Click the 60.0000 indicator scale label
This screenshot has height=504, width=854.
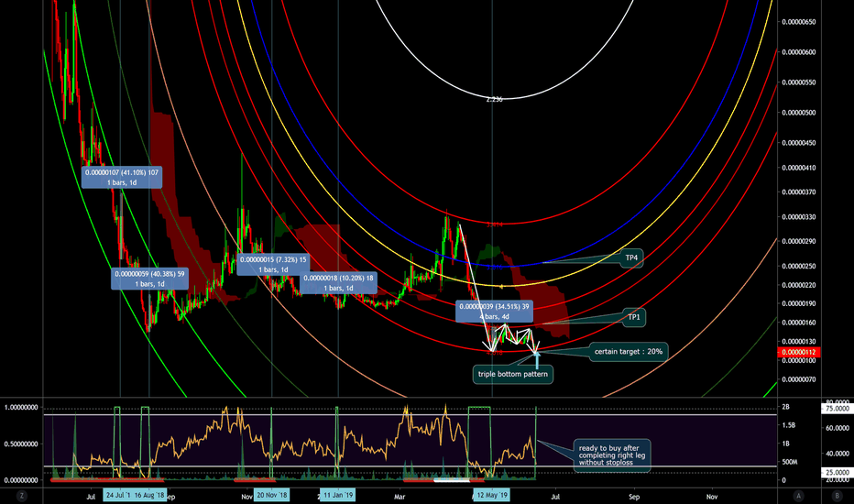[838, 428]
